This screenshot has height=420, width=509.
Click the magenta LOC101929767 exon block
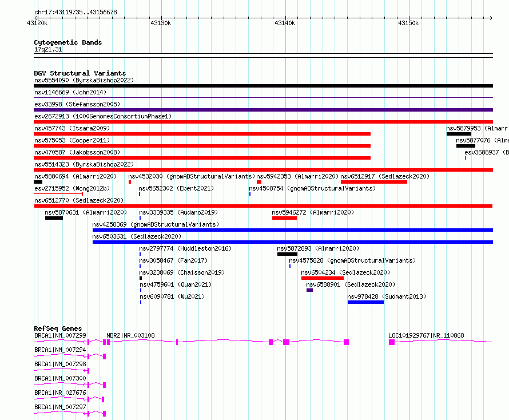[x=392, y=342]
